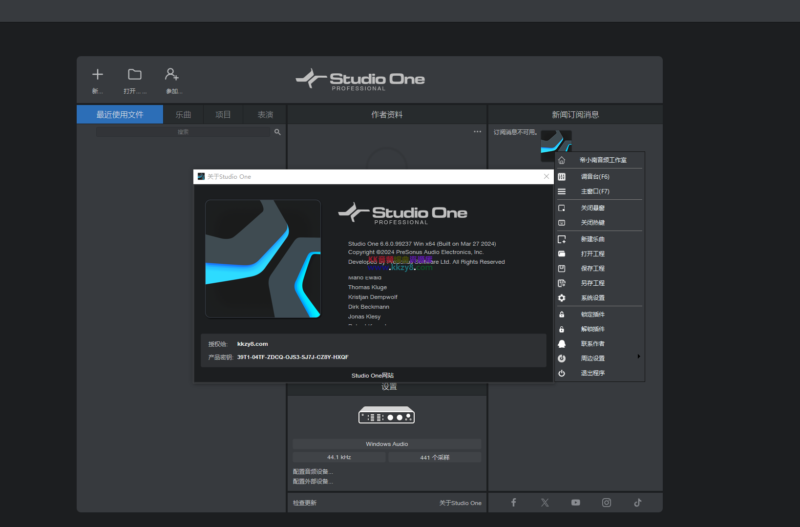This screenshot has width=800, height=527.
Task: Click the plus icon to create new song
Action: (x=97, y=74)
